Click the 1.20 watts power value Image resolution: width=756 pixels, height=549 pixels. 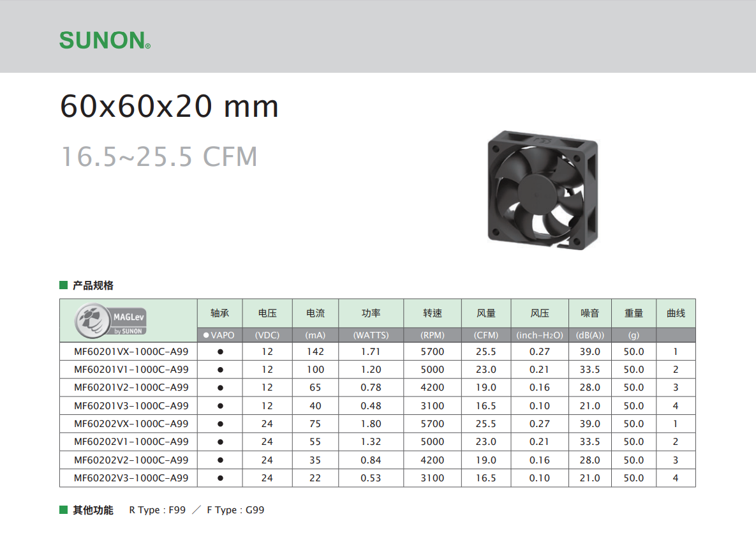tap(371, 370)
